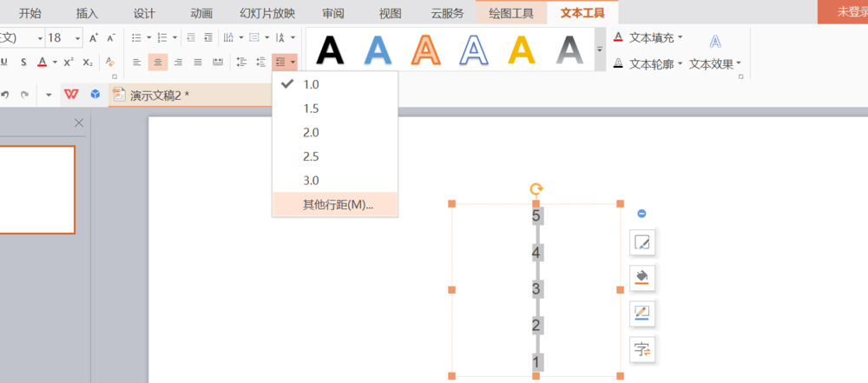Screen dimensions: 868x383
Task: Apply black shadow WordArt style
Action: pyautogui.click(x=330, y=50)
